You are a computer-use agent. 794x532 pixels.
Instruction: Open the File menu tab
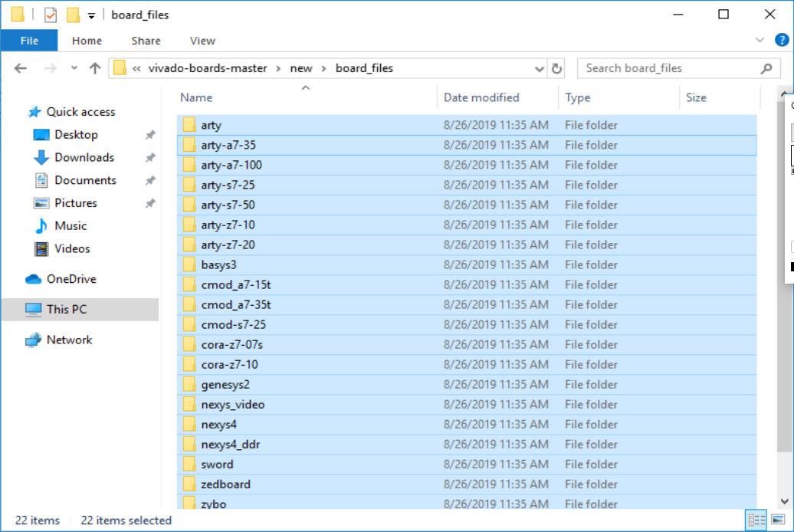coord(29,41)
